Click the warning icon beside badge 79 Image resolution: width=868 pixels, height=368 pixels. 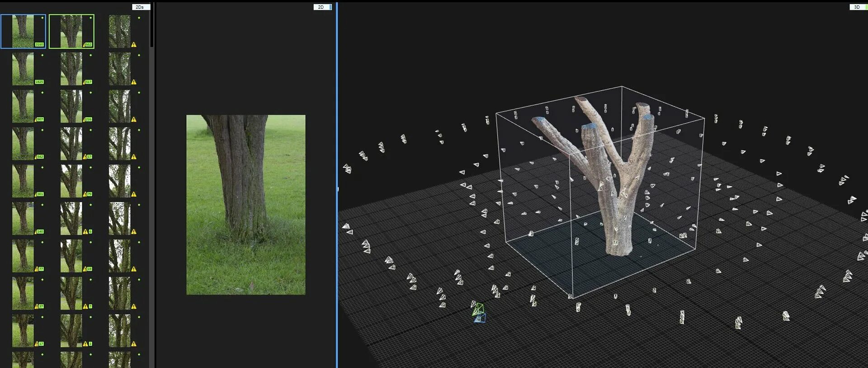point(85,194)
